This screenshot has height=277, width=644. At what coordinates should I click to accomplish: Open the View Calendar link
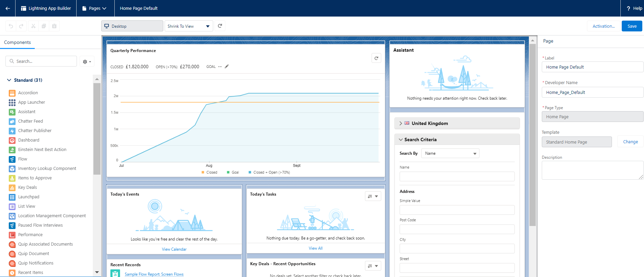pyautogui.click(x=174, y=249)
